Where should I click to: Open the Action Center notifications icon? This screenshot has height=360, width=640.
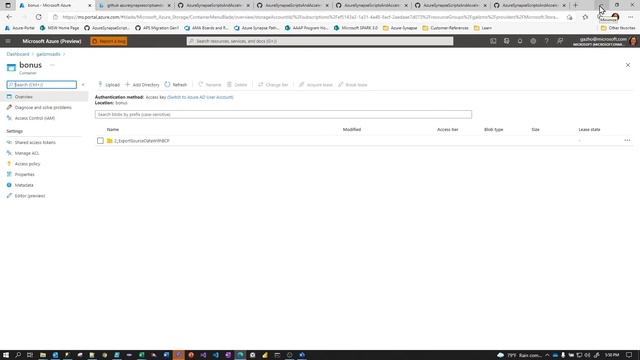coord(629,355)
